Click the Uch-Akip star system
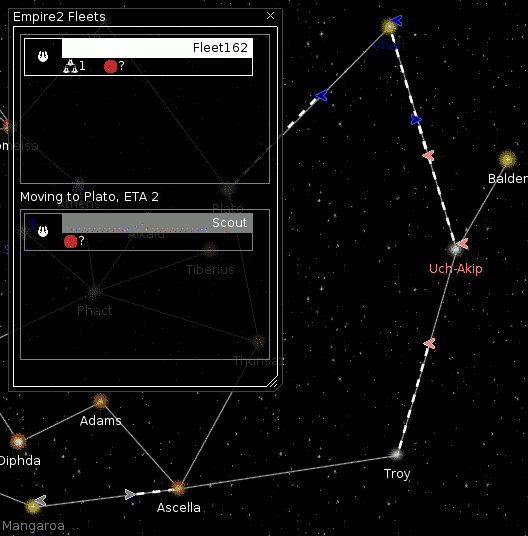The width and height of the screenshot is (528, 536). [x=455, y=249]
